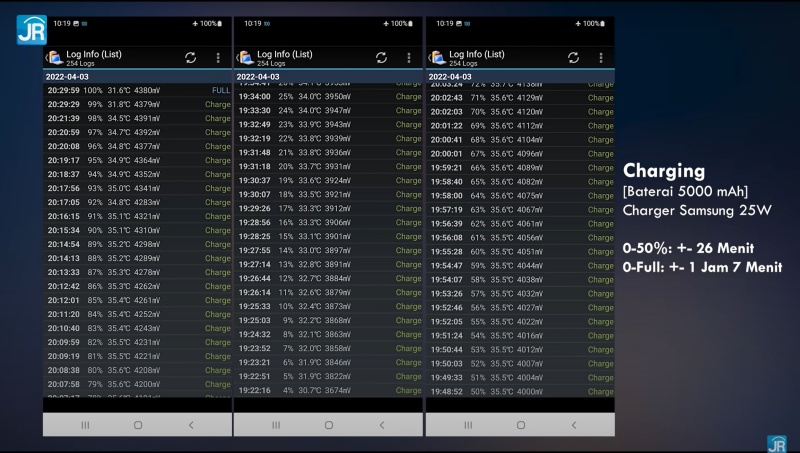Select the 20:29:59 100% FULL log entry
The height and width of the screenshot is (453, 800).
[137, 90]
